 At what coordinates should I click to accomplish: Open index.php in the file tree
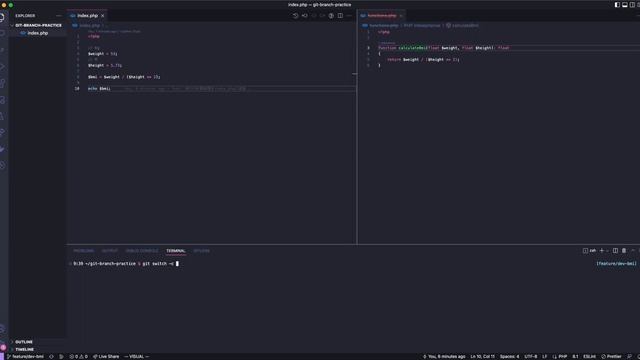(38, 33)
